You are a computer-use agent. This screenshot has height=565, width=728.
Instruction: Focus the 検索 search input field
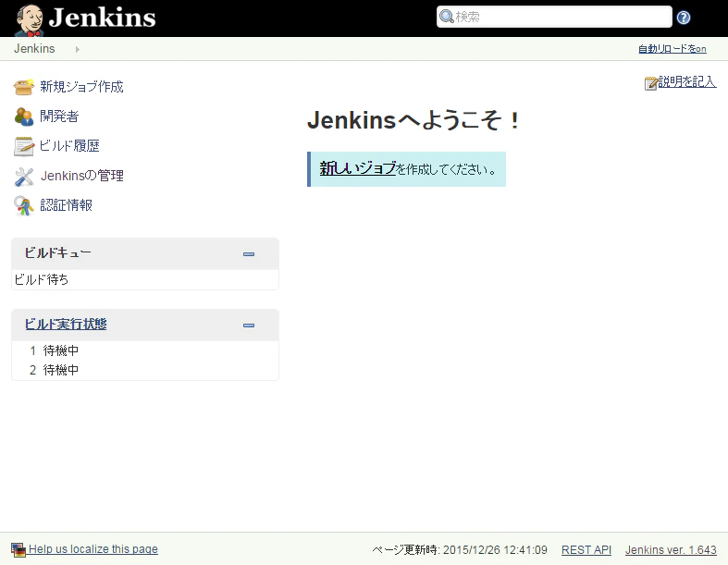pos(554,17)
